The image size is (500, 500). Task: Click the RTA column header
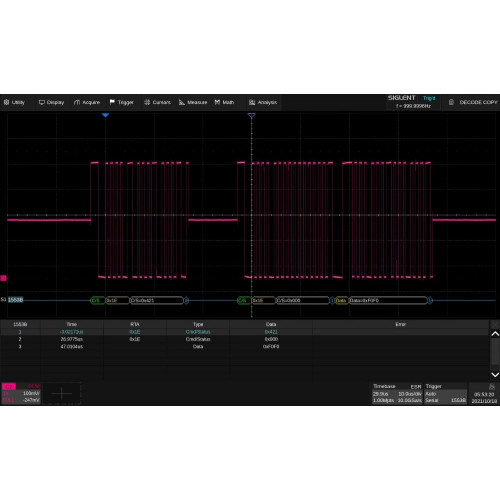[135, 324]
